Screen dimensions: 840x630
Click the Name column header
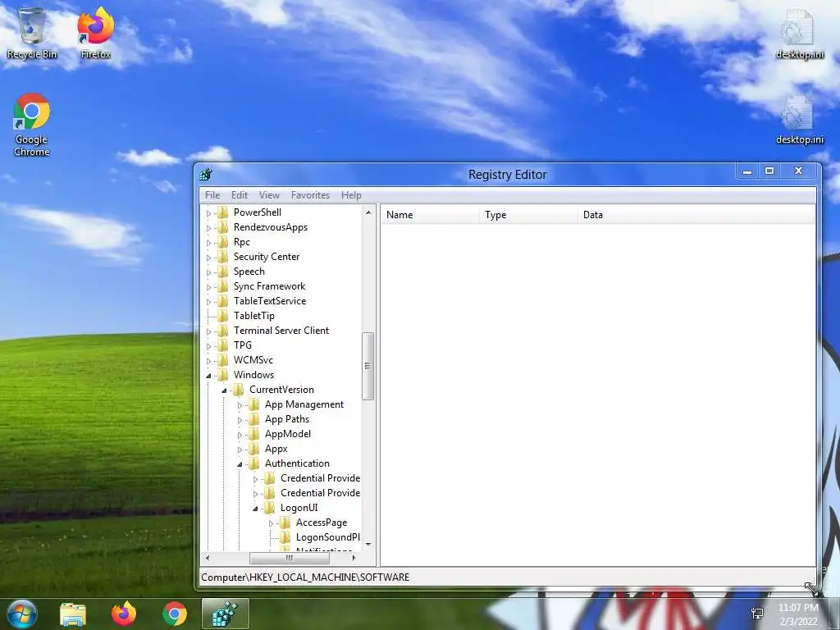[x=430, y=215]
